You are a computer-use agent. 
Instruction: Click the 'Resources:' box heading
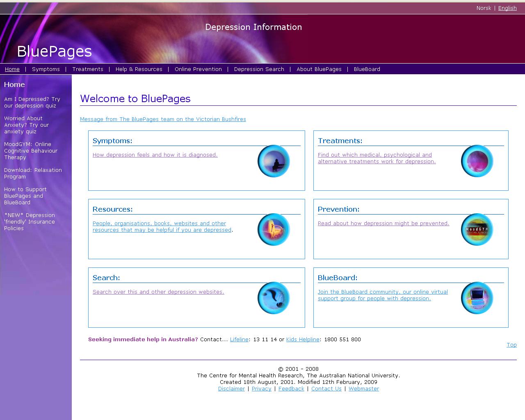click(x=112, y=209)
